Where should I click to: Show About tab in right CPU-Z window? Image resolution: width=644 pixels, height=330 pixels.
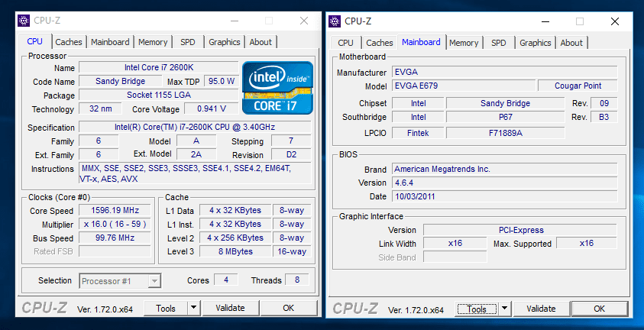click(x=571, y=43)
